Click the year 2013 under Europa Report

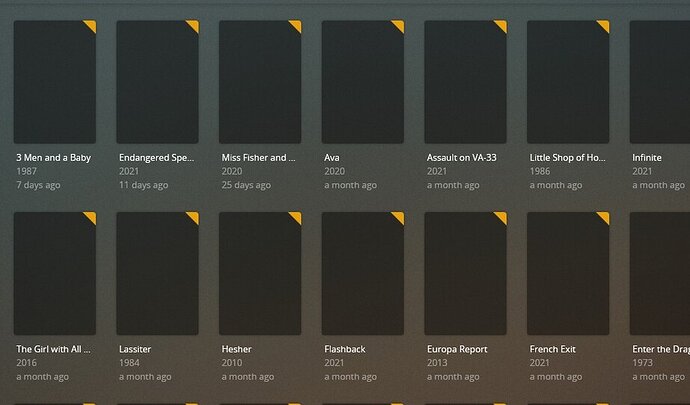437,363
